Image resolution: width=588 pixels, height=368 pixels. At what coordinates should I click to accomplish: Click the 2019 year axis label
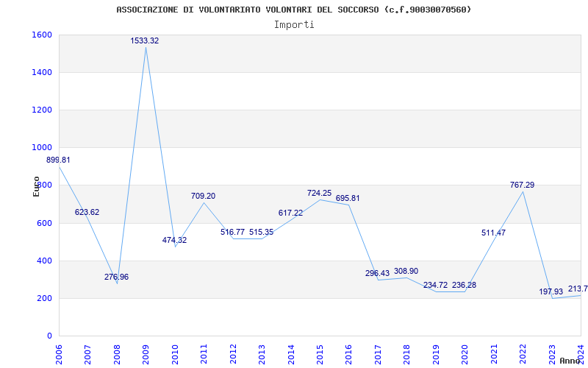click(x=436, y=354)
